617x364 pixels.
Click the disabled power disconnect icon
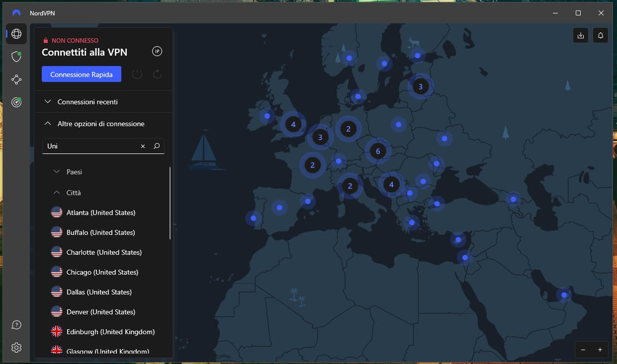tap(137, 74)
